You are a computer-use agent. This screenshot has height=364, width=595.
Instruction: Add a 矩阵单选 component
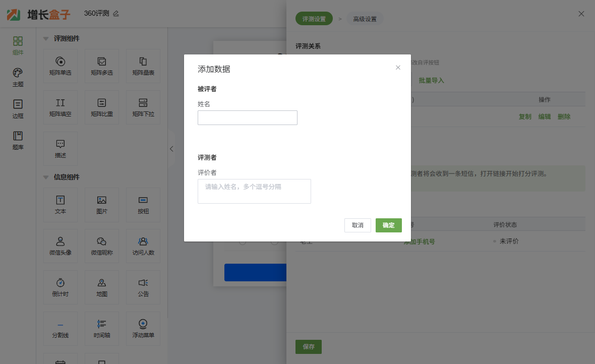coord(61,66)
